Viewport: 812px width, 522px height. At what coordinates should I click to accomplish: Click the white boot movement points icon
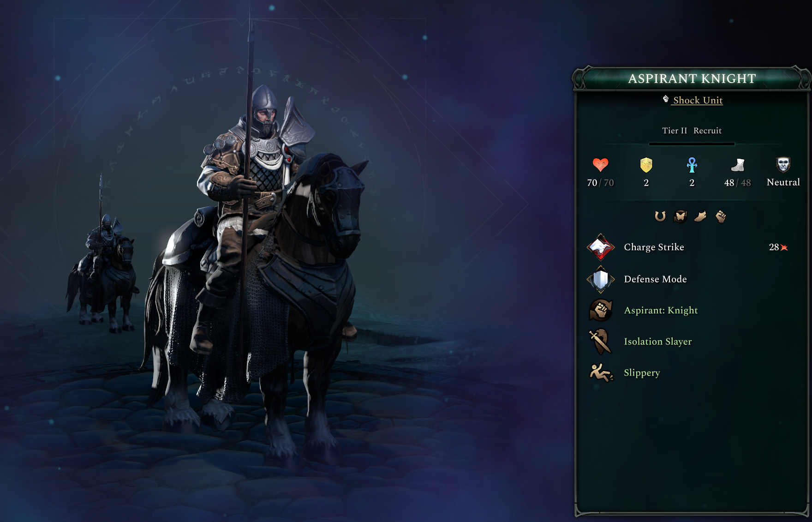coord(738,165)
